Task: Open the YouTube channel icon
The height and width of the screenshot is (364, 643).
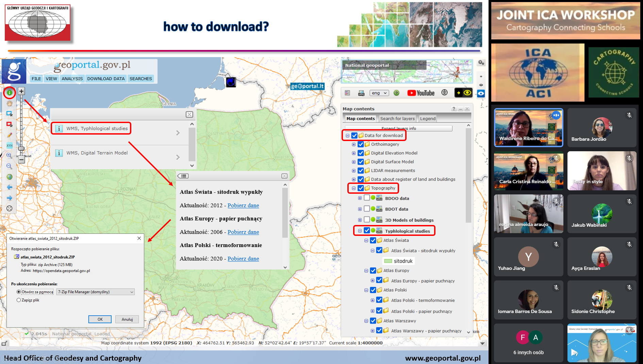Action: [421, 93]
